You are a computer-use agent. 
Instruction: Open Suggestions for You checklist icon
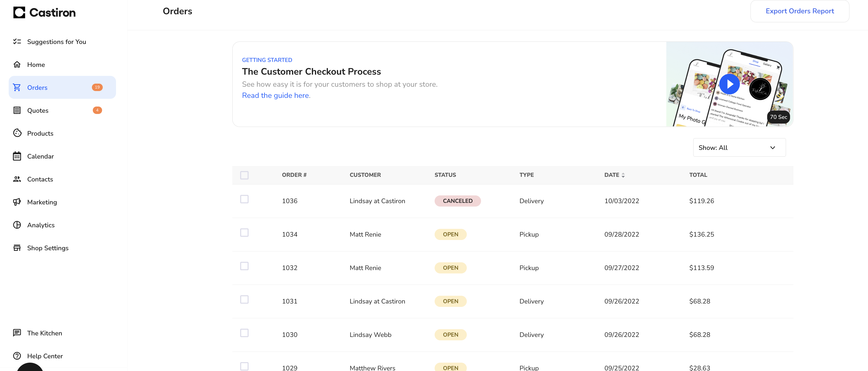(x=17, y=41)
